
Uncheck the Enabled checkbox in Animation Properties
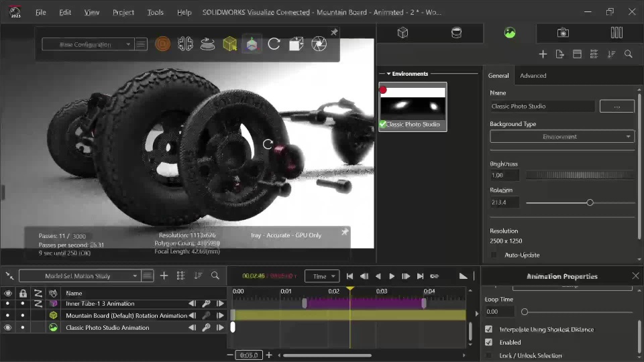coord(488,343)
